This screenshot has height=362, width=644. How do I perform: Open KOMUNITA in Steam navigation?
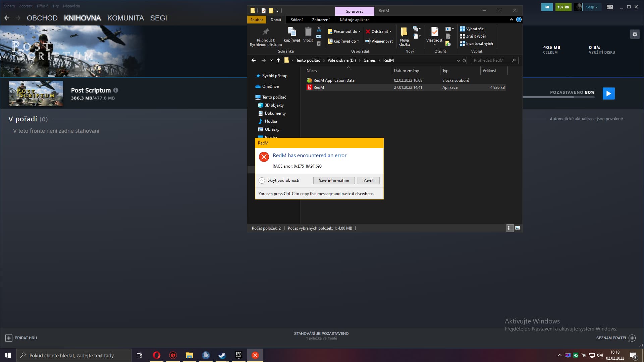click(x=125, y=18)
